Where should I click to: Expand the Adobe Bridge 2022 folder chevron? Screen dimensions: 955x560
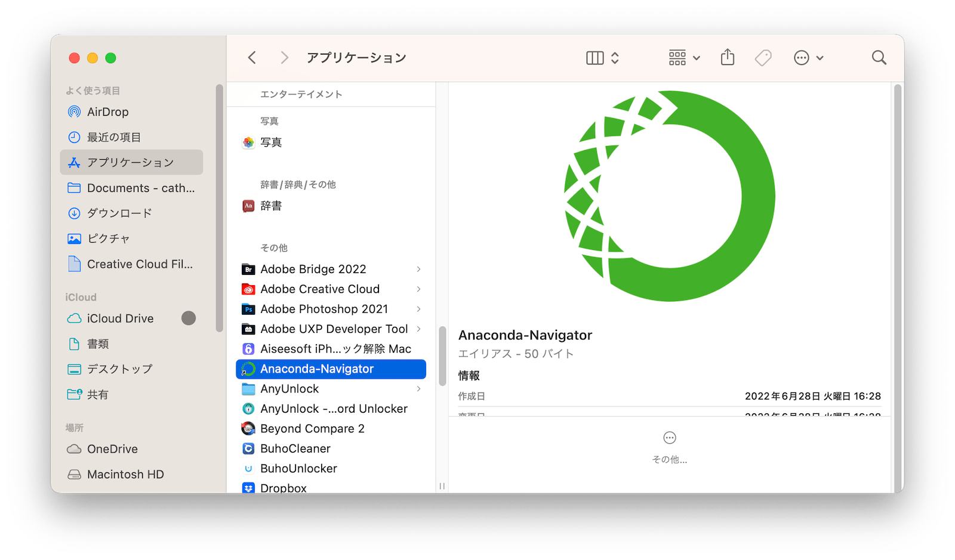click(418, 270)
